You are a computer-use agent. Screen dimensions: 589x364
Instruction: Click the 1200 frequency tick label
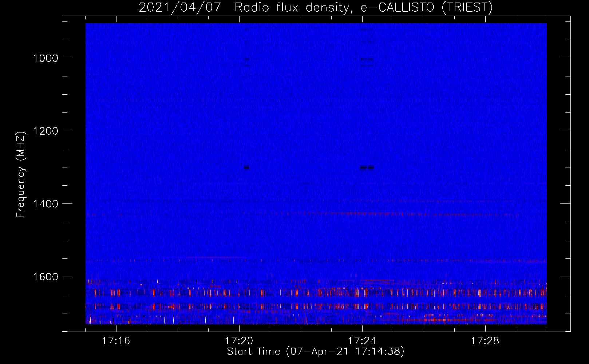pos(46,131)
